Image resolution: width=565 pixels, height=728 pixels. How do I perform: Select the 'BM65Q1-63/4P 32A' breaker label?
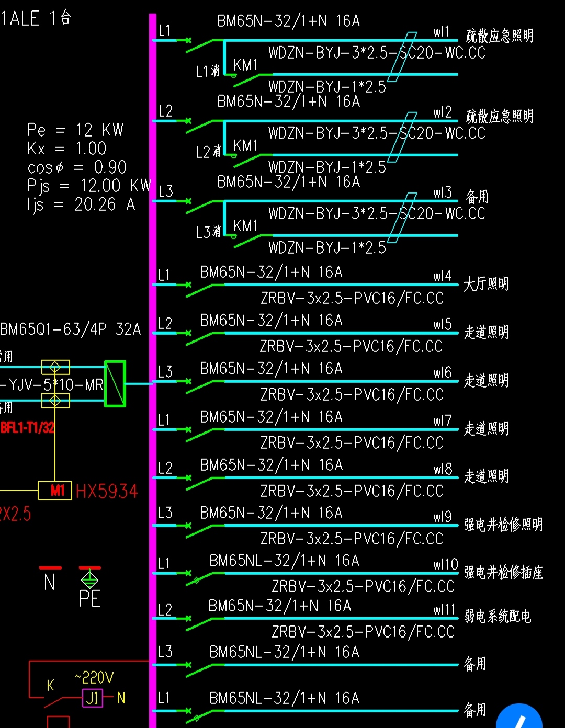[x=71, y=329]
